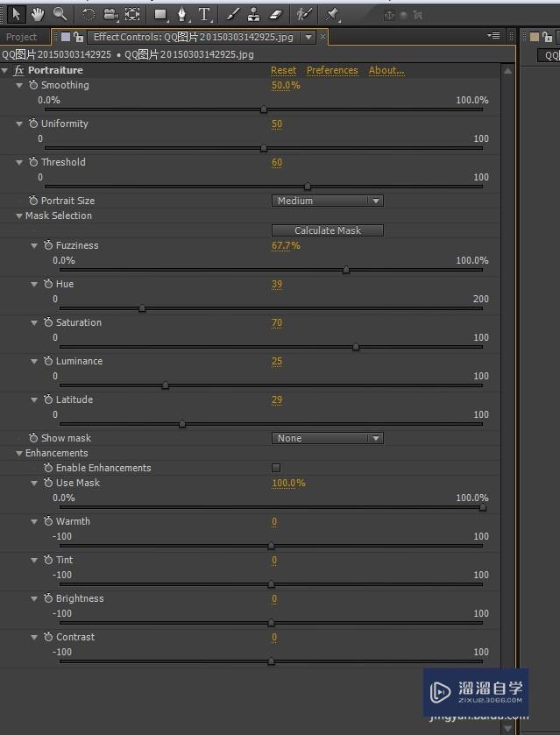This screenshot has height=735, width=560.
Task: Click the Reset link for Portraiture
Action: [x=283, y=70]
